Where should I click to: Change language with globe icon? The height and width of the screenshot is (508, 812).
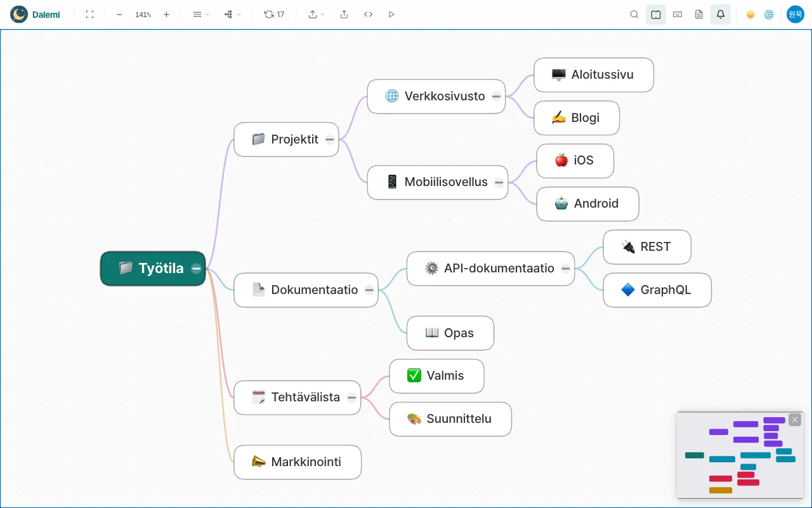tap(769, 14)
